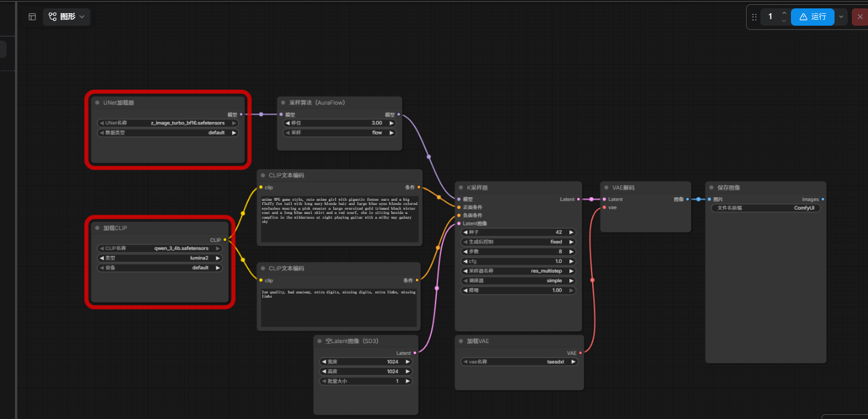Open vae名称 selector showing taesdxl
The height and width of the screenshot is (419, 868).
519,362
